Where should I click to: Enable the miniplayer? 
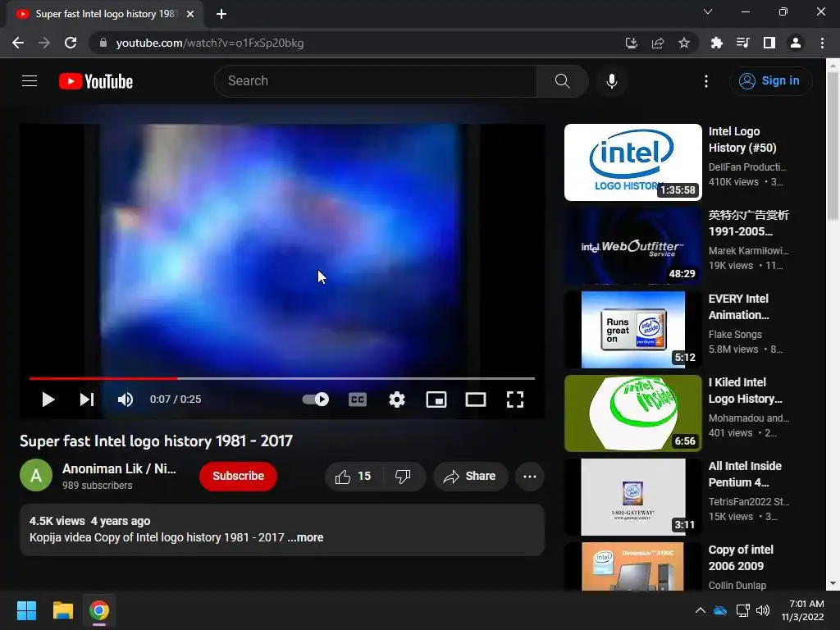point(436,399)
